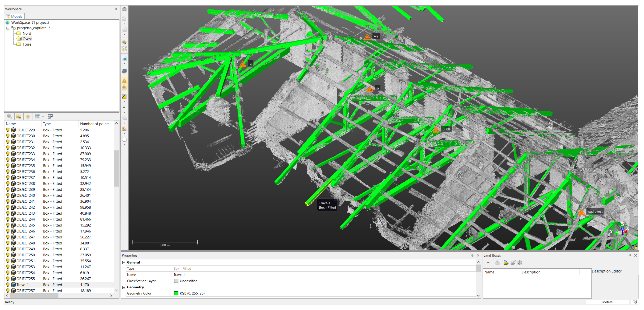The image size is (644, 310).
Task: Click the new folder icon in list toolbar
Action: coord(19,116)
